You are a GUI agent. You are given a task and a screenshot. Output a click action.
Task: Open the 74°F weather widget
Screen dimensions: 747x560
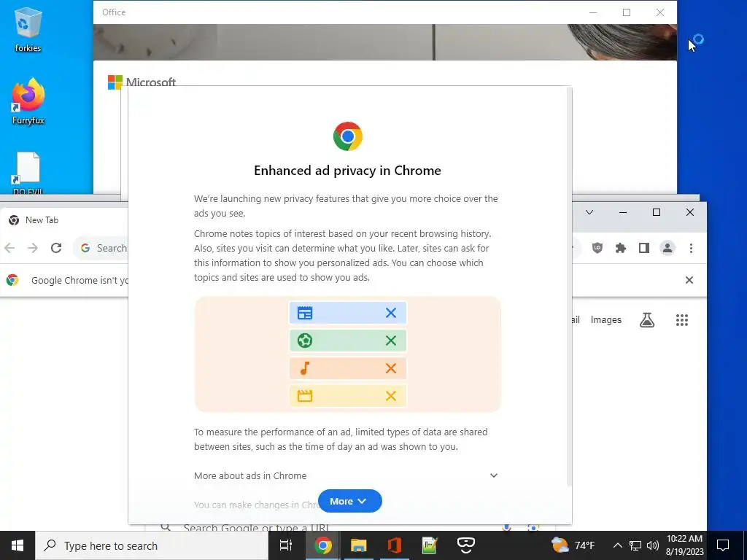(x=573, y=545)
